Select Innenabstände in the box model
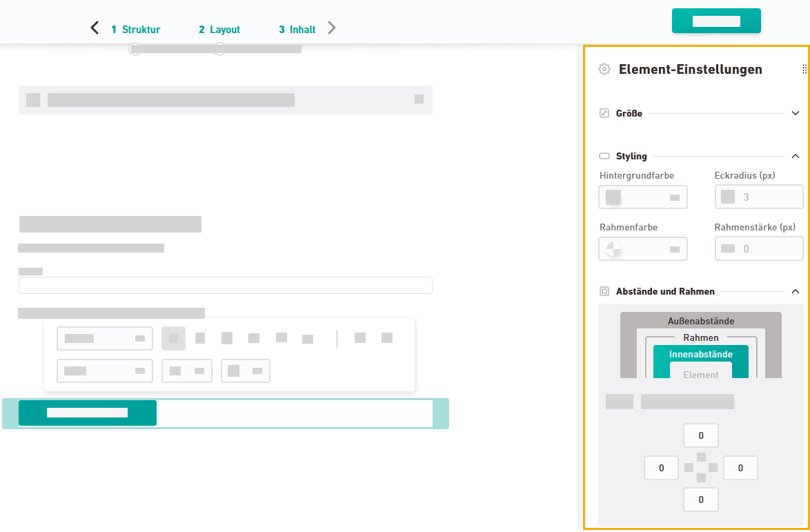This screenshot has width=810, height=532. pyautogui.click(x=700, y=354)
